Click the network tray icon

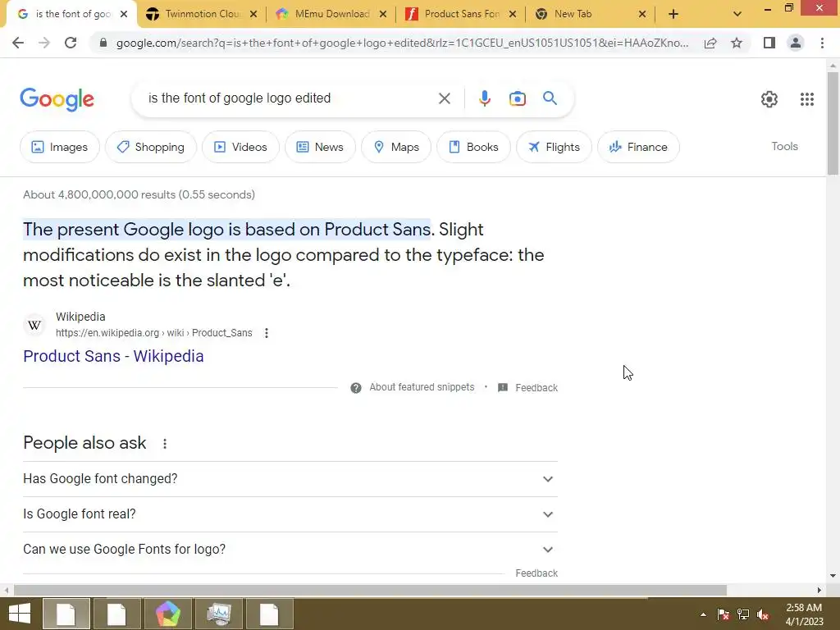click(743, 614)
